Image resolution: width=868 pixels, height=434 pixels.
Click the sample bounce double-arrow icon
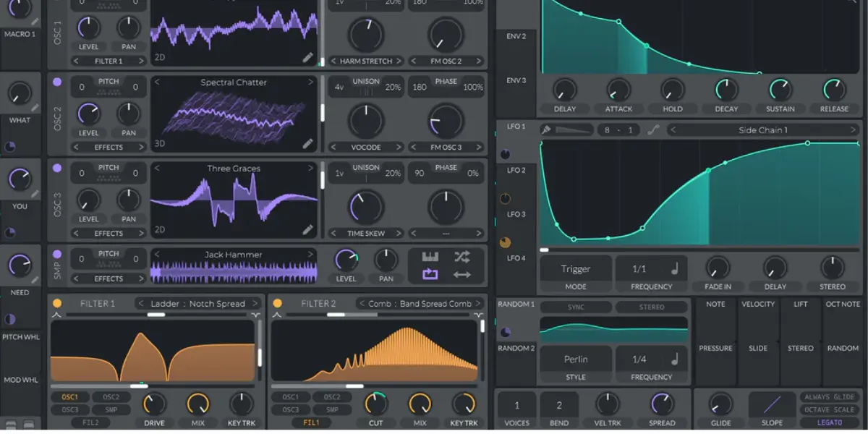point(462,275)
